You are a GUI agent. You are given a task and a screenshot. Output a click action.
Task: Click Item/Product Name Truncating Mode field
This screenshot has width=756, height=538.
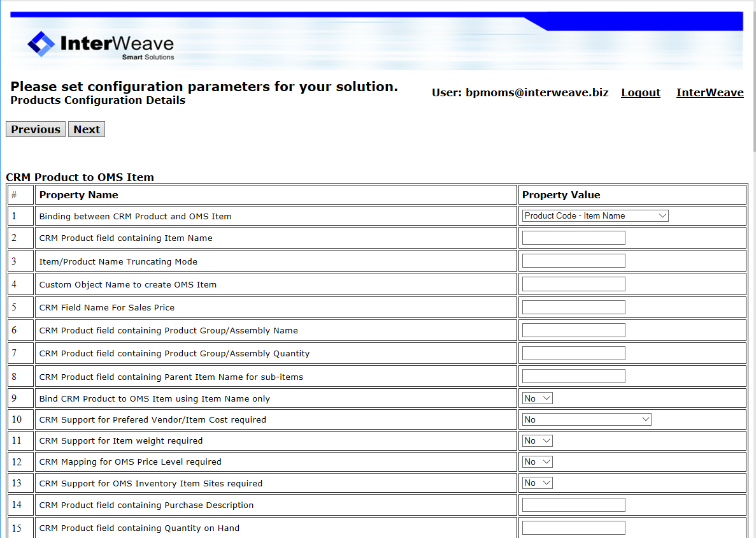pyautogui.click(x=573, y=261)
